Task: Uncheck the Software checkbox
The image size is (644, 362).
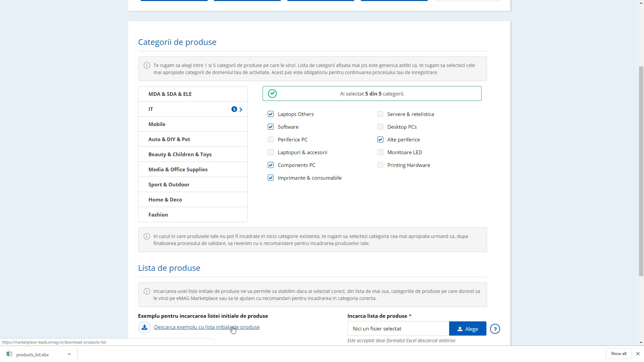Action: pyautogui.click(x=271, y=127)
